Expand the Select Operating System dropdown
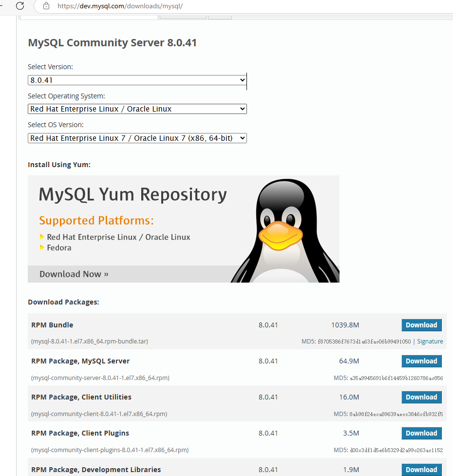This screenshot has height=476, width=453. tap(137, 109)
